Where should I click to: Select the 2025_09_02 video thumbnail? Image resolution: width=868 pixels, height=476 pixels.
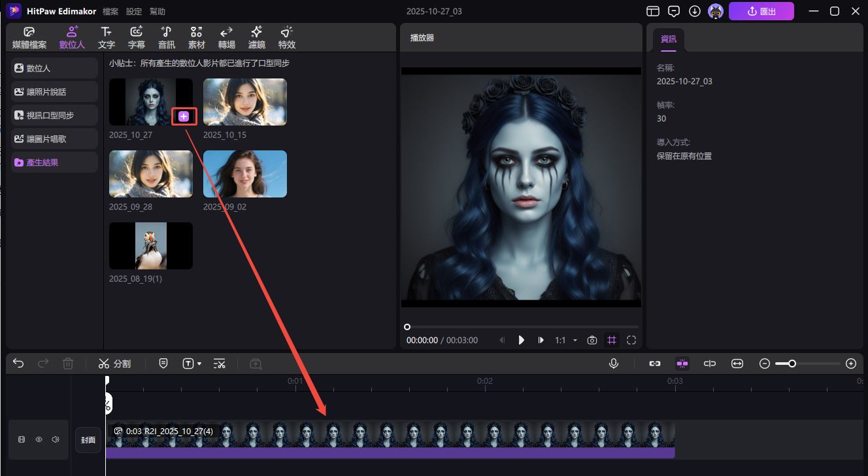[244, 174]
